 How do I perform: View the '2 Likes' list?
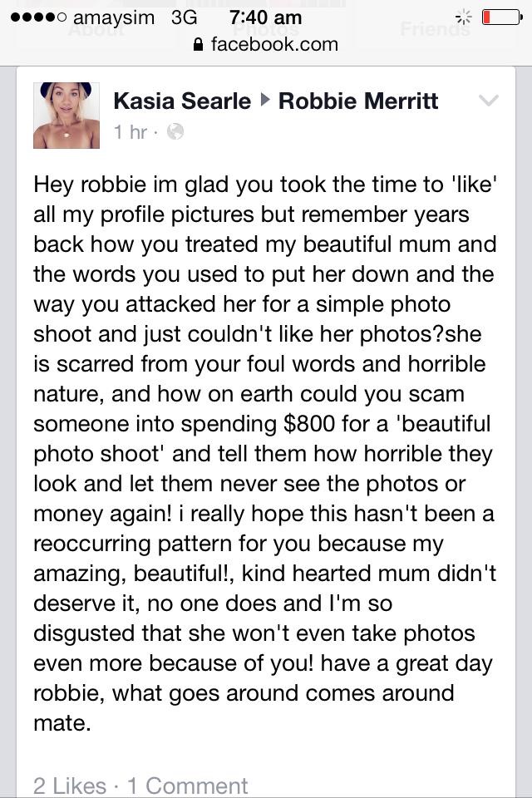70,786
